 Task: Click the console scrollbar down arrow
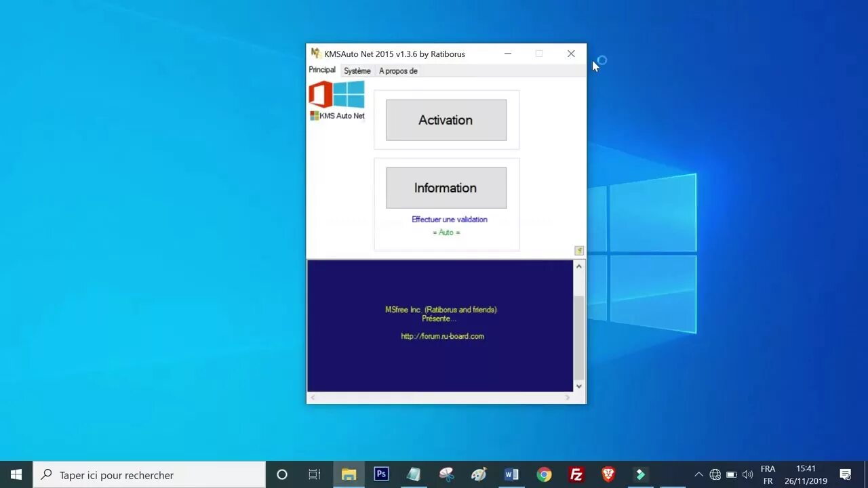(579, 386)
